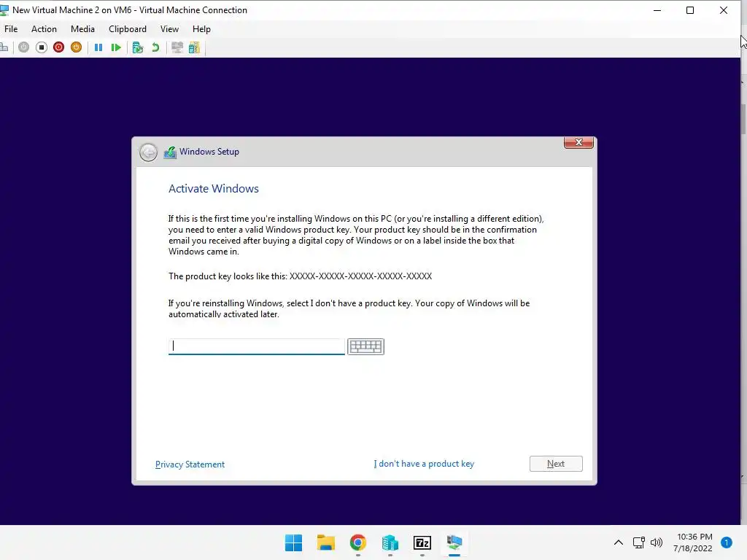
Task: Select I don't have a product key
Action: point(424,464)
